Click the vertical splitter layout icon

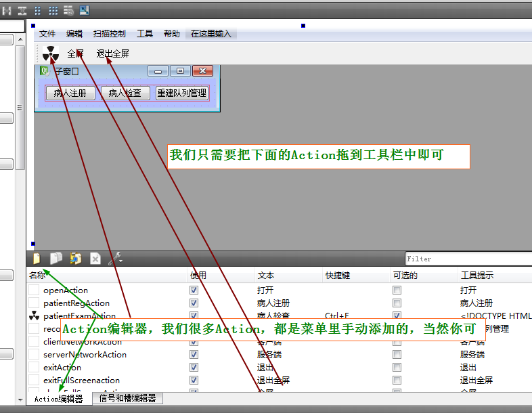point(22,11)
